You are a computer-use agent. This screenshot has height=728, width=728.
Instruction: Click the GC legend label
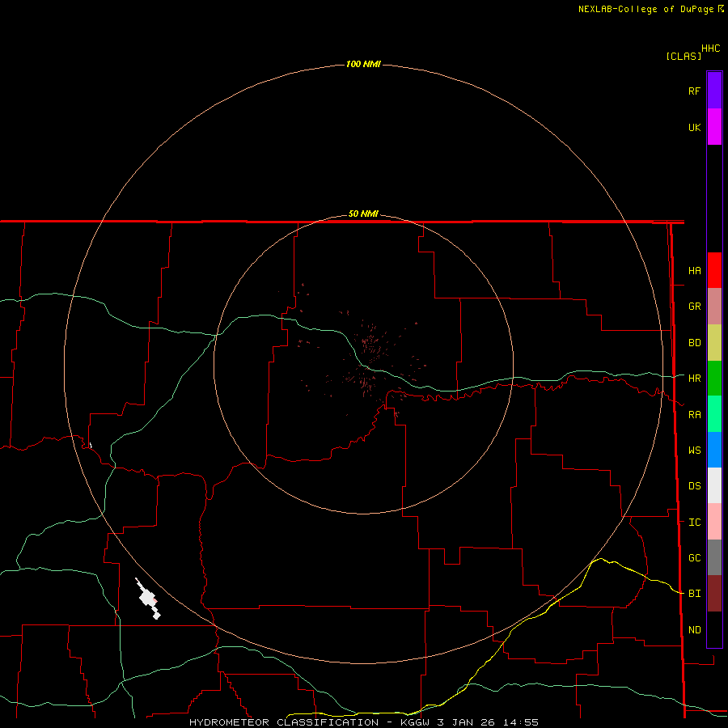(x=694, y=558)
